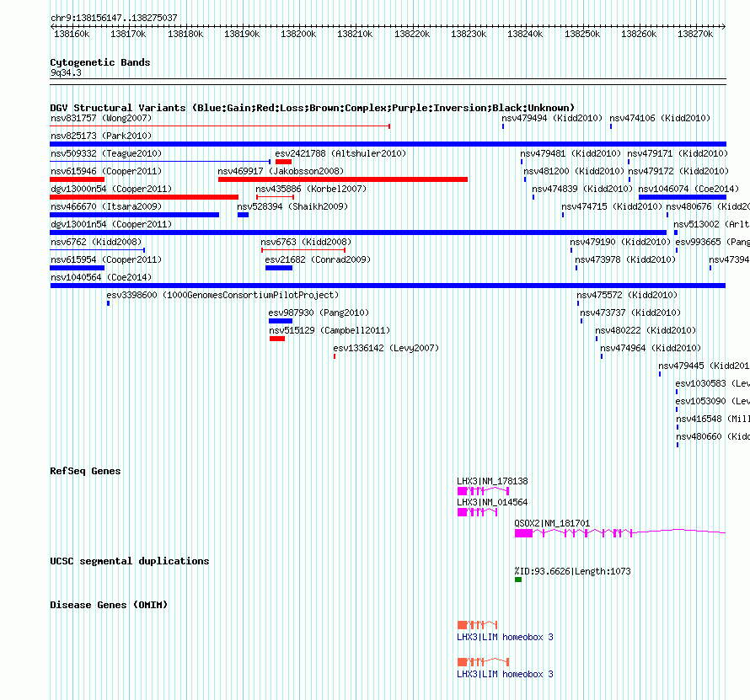Image resolution: width=750 pixels, height=700 pixels.
Task: Click the esv1053090 variant label
Action: 713,401
